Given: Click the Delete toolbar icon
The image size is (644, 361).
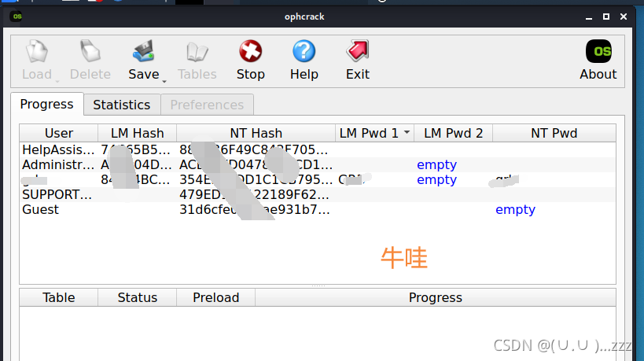Looking at the screenshot, I should coord(90,51).
